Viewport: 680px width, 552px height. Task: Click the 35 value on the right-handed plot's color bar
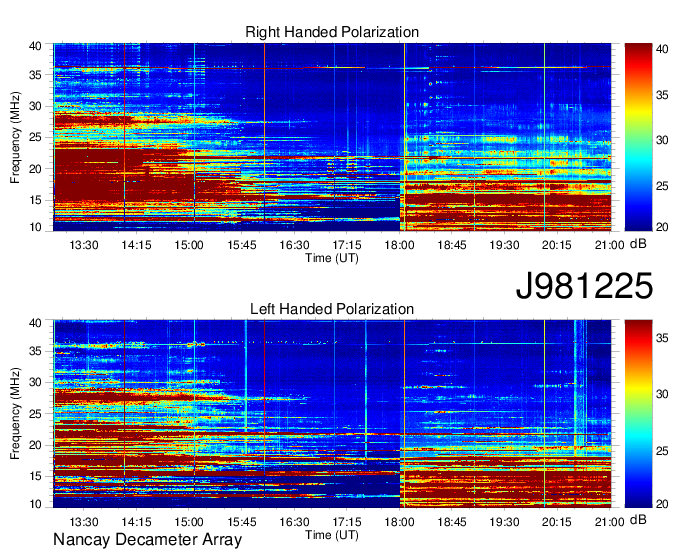coord(662,95)
